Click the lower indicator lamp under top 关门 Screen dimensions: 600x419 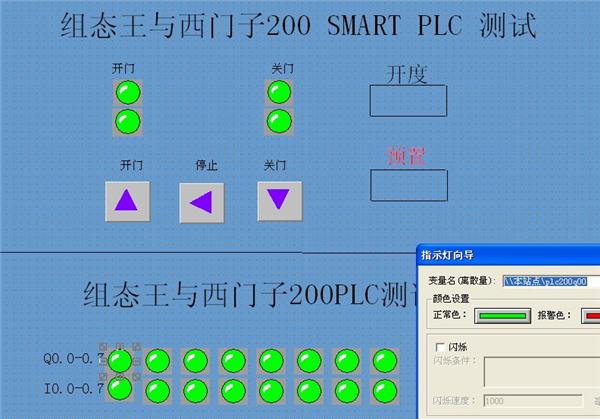(279, 121)
